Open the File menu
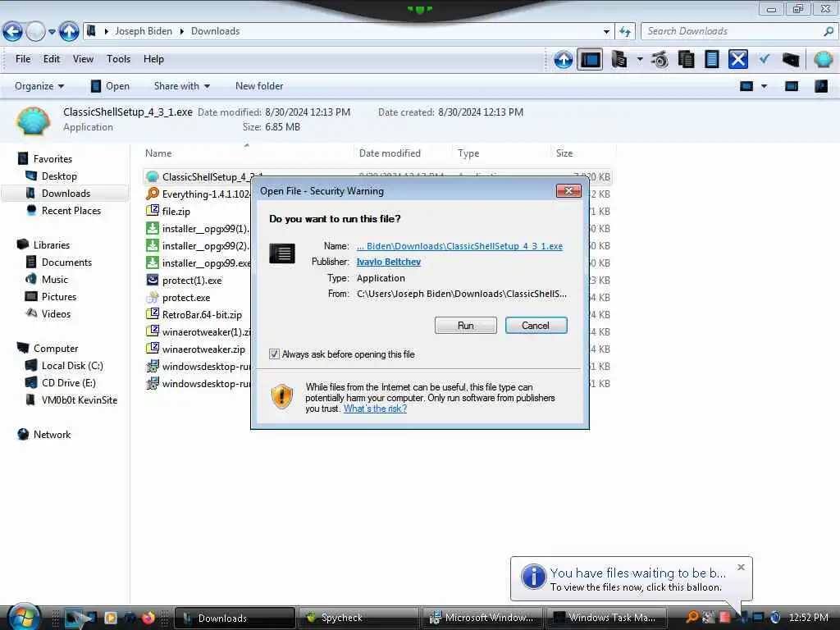Screen dimensions: 840x630 click(23, 59)
